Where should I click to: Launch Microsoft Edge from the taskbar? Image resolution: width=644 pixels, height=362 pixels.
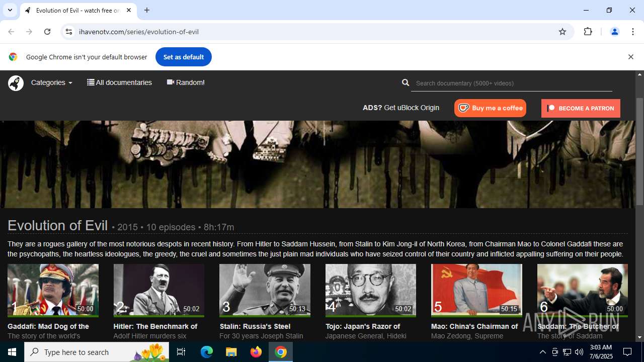point(207,352)
